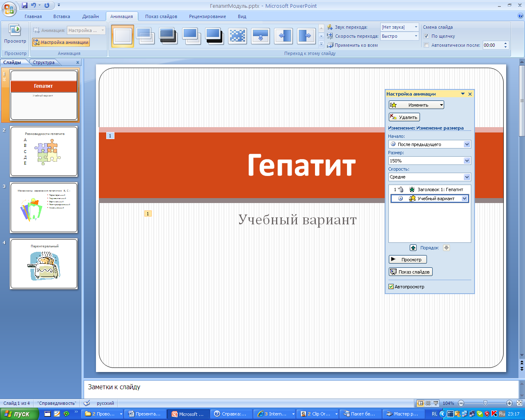
Task: Fit slide to window icon
Action: 519,403
